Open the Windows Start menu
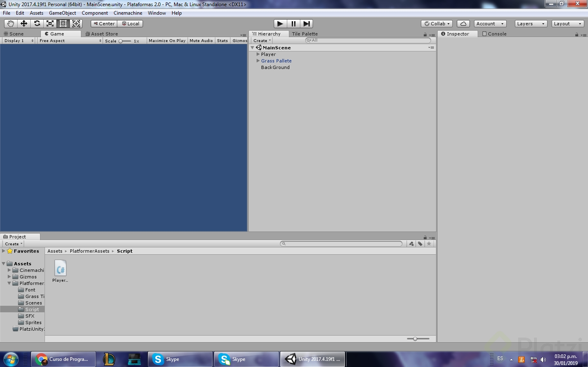The image size is (588, 367). [11, 359]
